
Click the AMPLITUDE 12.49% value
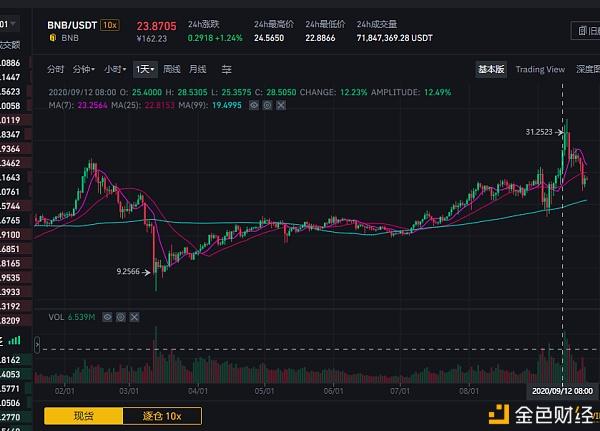click(x=437, y=92)
